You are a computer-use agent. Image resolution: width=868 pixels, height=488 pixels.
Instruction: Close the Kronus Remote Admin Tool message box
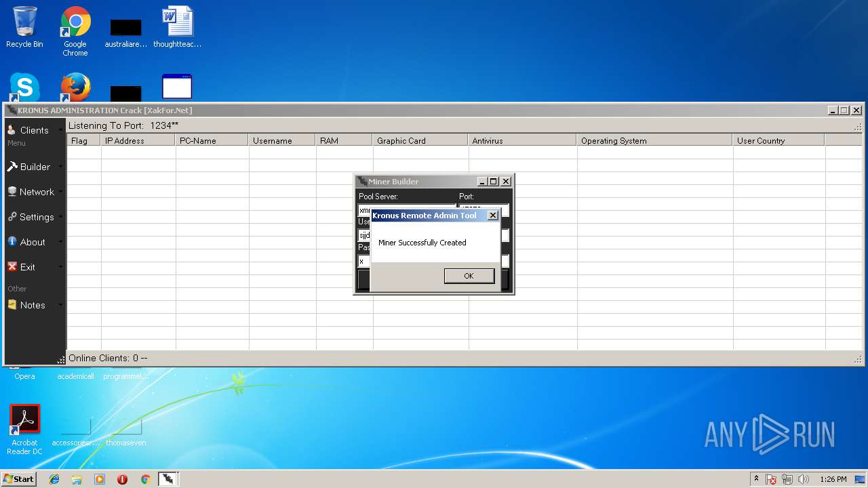tap(493, 216)
